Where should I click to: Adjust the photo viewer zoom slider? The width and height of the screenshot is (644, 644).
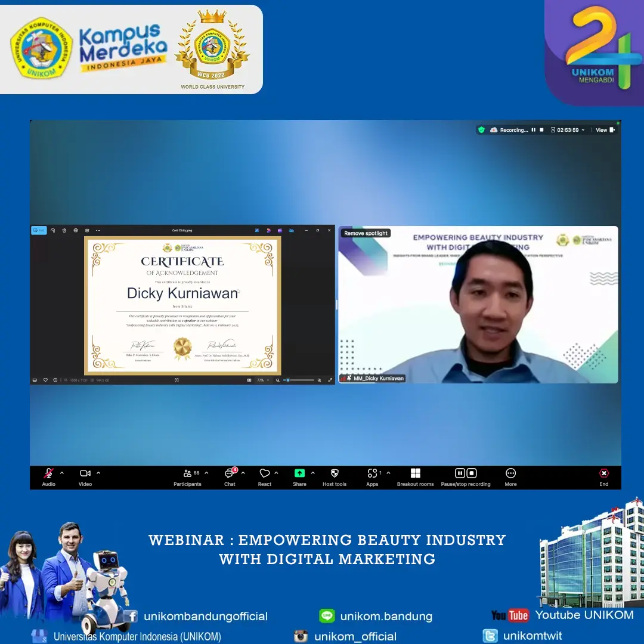click(x=288, y=380)
